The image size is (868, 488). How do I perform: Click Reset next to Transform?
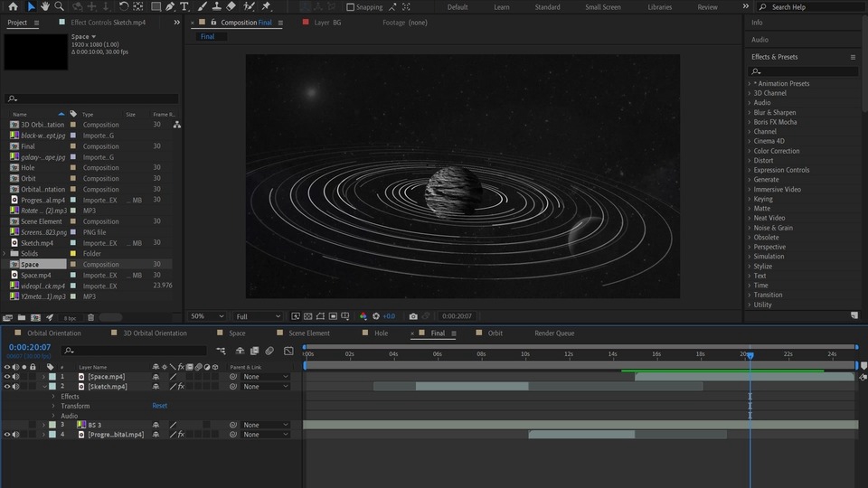point(159,406)
